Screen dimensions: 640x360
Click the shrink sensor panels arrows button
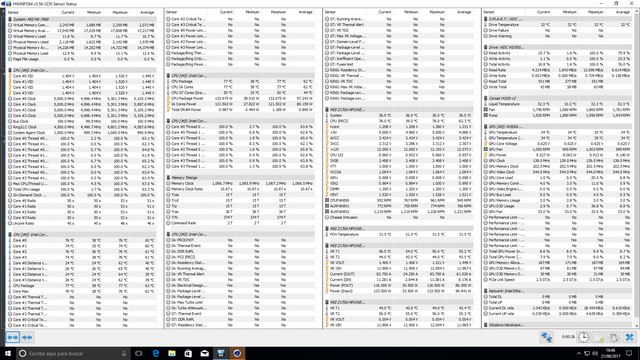click(x=27, y=338)
